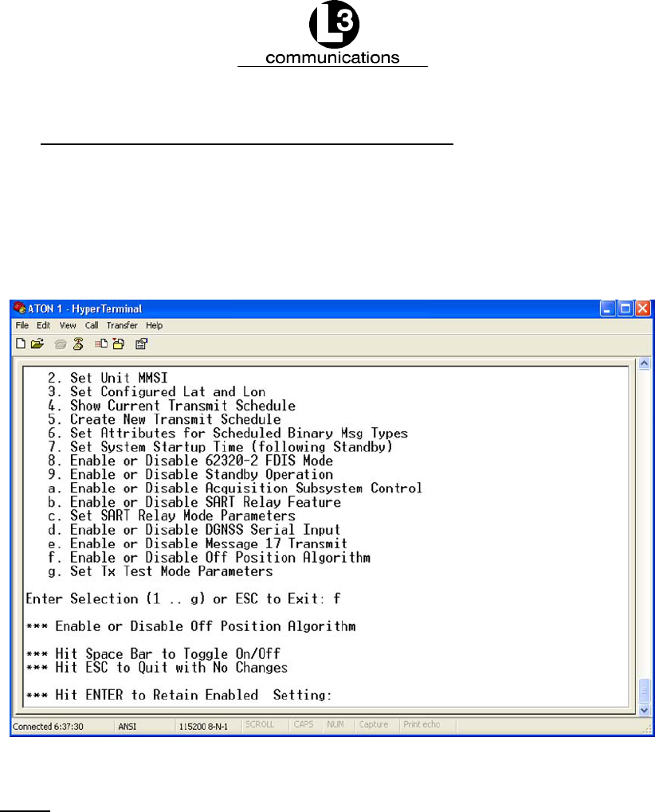Click the HyperTerminal title bar app icon
This screenshot has width=655, height=812.
click(x=20, y=308)
